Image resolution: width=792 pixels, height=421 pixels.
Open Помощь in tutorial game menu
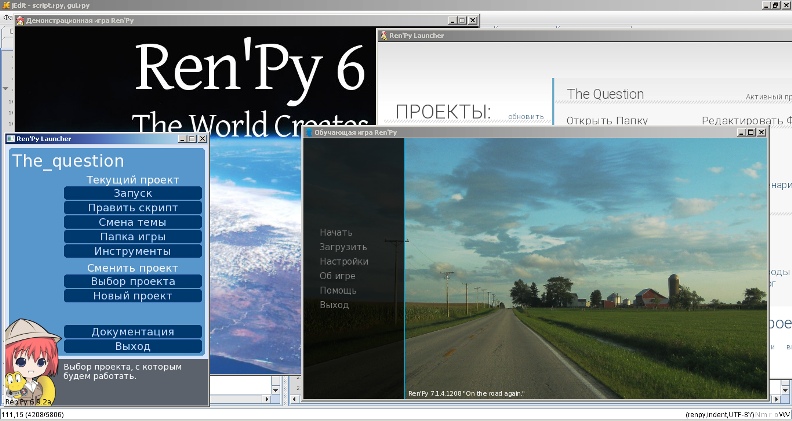338,291
